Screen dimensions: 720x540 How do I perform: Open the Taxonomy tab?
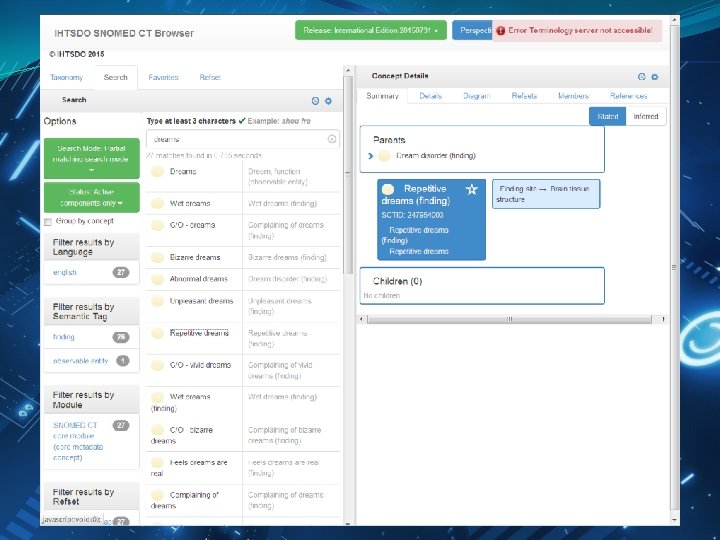[x=67, y=78]
